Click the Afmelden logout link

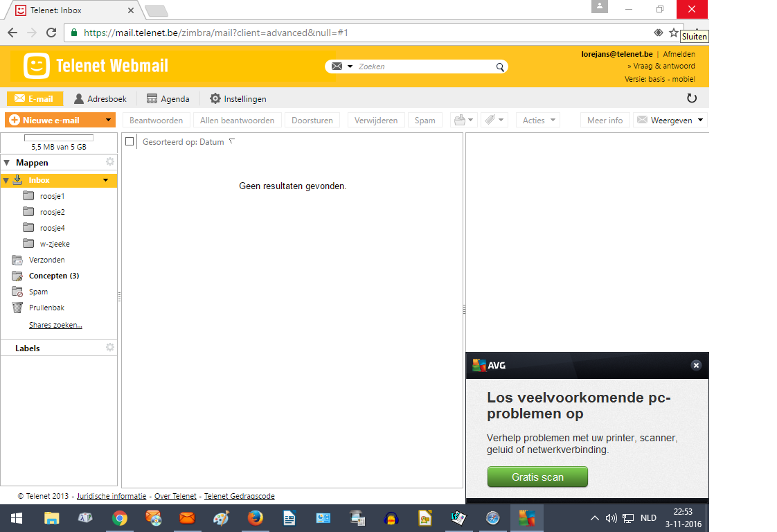click(679, 54)
